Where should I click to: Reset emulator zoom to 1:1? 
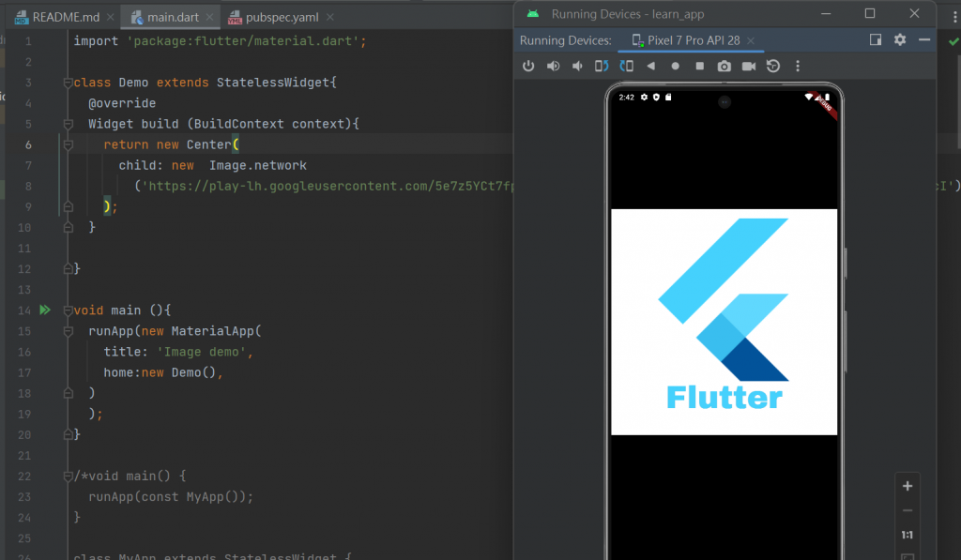coord(908,535)
